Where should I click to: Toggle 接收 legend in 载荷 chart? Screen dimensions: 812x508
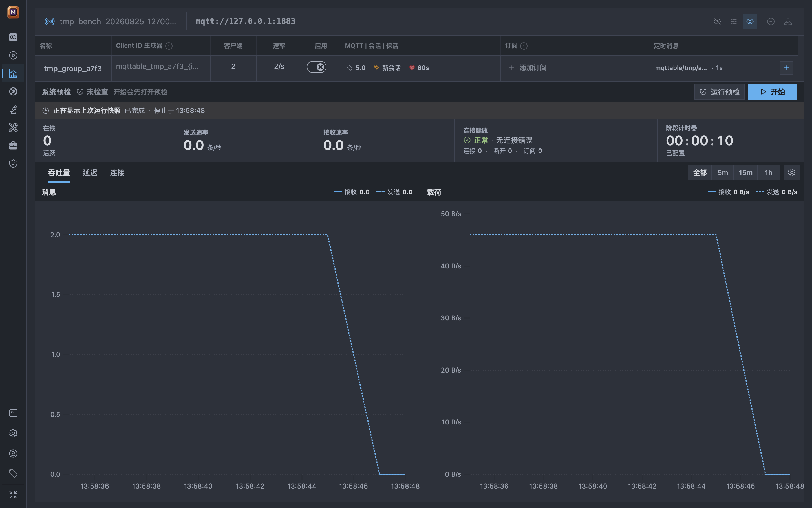pyautogui.click(x=728, y=192)
